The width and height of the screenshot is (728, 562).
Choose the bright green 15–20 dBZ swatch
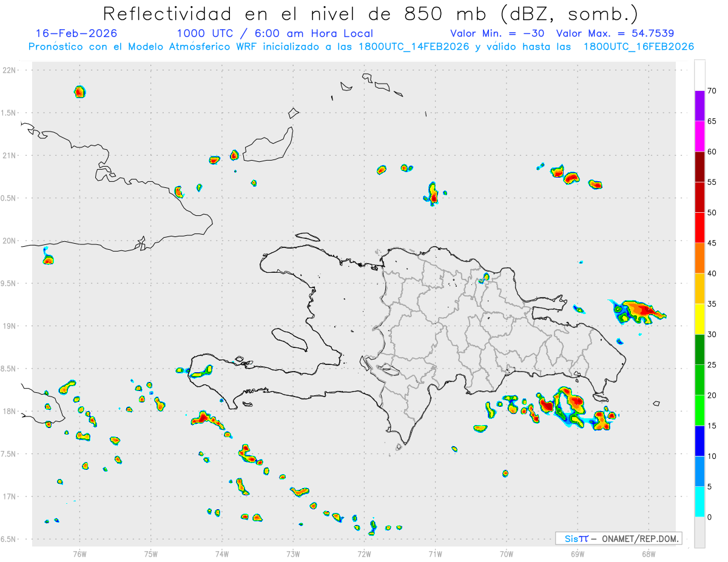700,410
